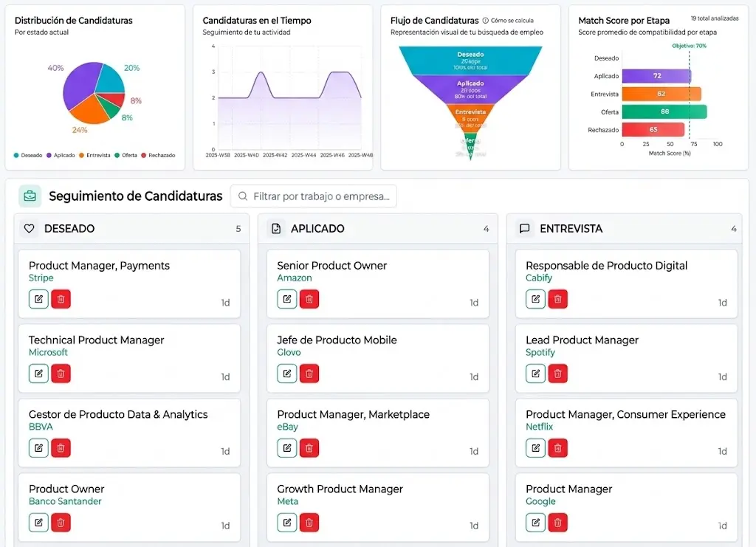
Task: Delete the Google "Product Manager" card
Action: (558, 522)
